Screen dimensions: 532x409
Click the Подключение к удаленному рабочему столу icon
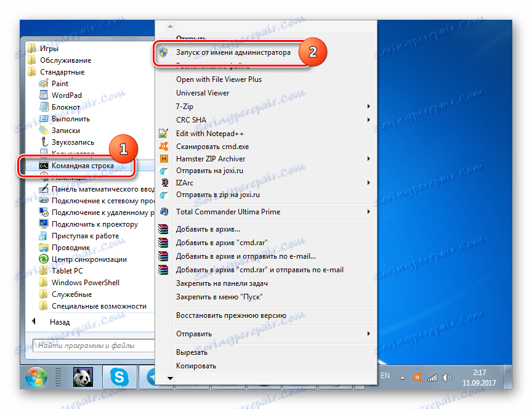44,213
